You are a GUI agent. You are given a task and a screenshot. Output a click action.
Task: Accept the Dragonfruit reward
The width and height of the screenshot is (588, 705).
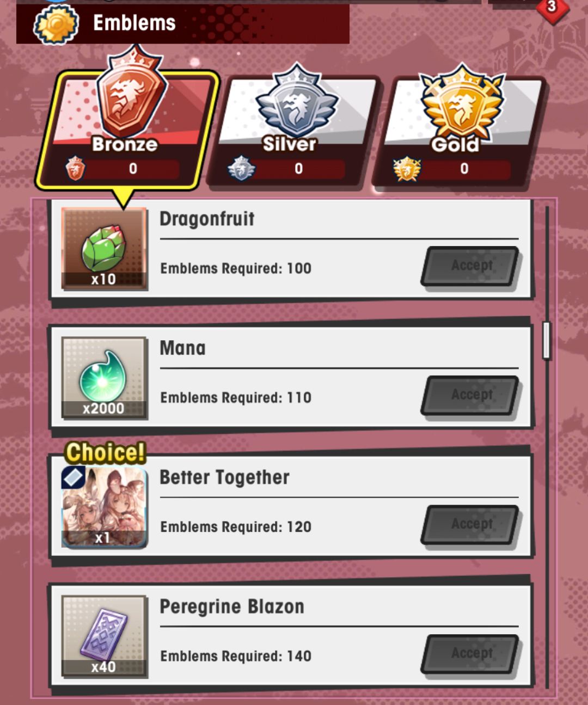(x=471, y=266)
